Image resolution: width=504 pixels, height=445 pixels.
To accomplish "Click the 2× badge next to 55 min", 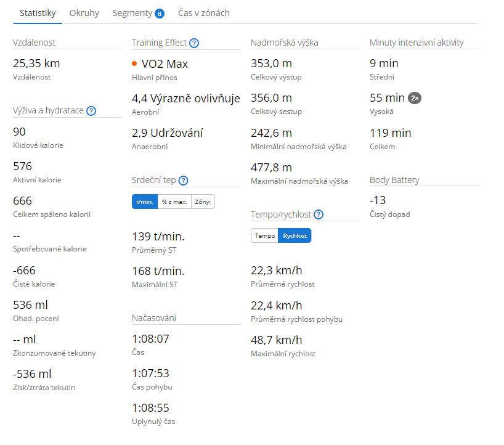I will (x=415, y=98).
